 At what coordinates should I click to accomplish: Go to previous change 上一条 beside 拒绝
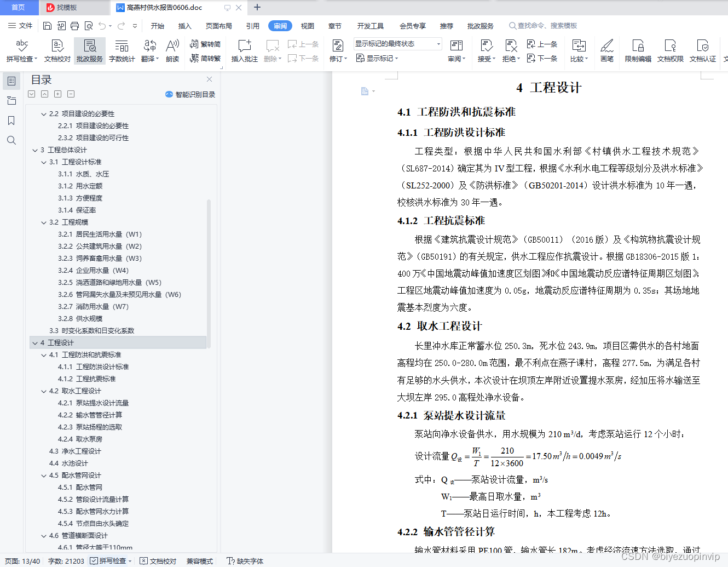[542, 44]
